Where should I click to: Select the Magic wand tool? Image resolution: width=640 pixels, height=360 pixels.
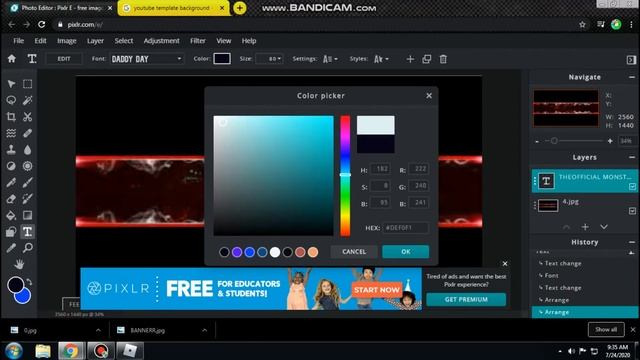point(27,100)
